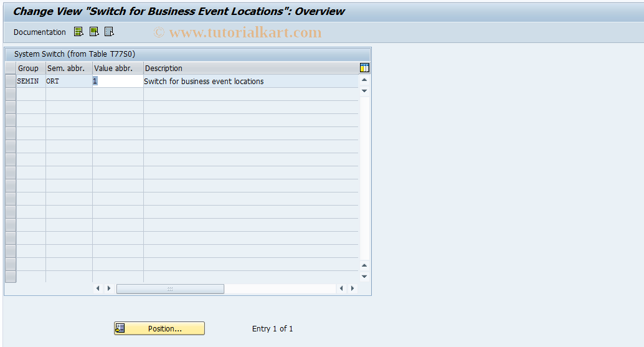Click the Position... button

[159, 328]
